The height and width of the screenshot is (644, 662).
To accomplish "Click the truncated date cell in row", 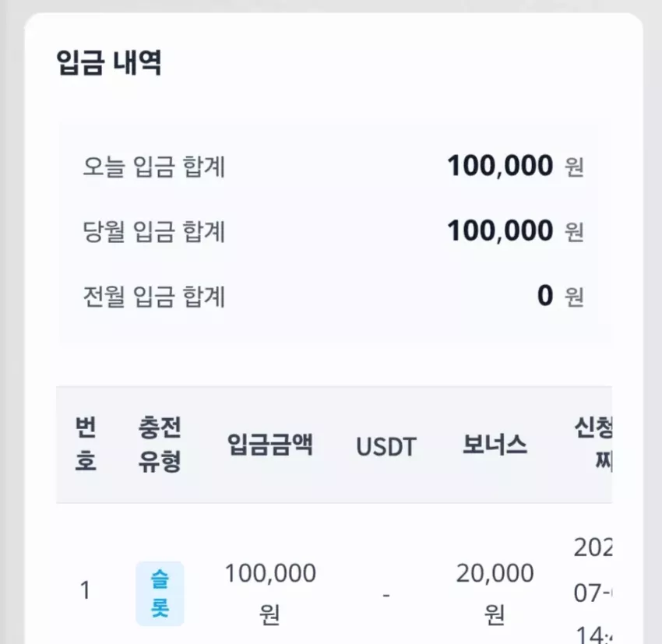I will point(593,591).
